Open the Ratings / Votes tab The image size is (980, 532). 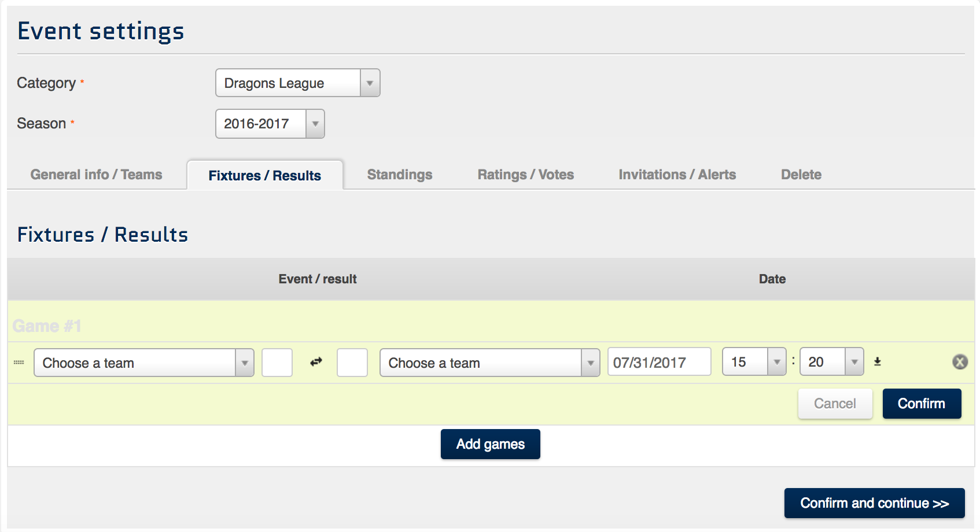pyautogui.click(x=525, y=175)
